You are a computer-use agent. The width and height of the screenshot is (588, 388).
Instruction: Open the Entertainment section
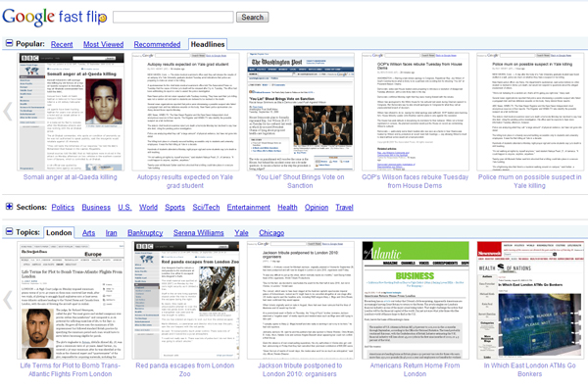click(248, 208)
